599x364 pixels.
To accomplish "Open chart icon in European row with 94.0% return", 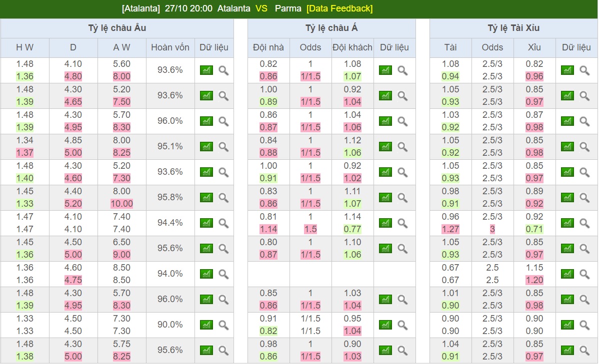I will 206,274.
